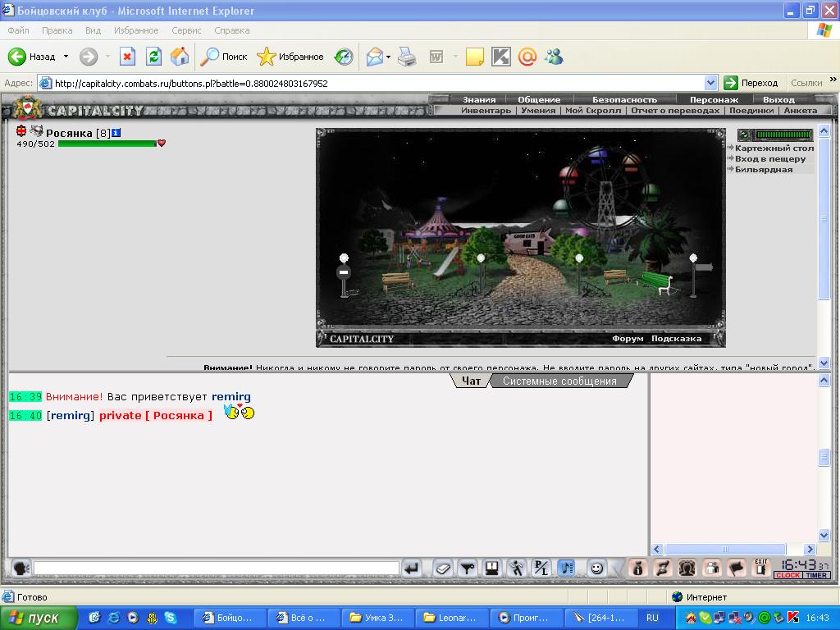The width and height of the screenshot is (840, 630).
Task: Open the History clock icon in toolbar
Action: pyautogui.click(x=344, y=57)
